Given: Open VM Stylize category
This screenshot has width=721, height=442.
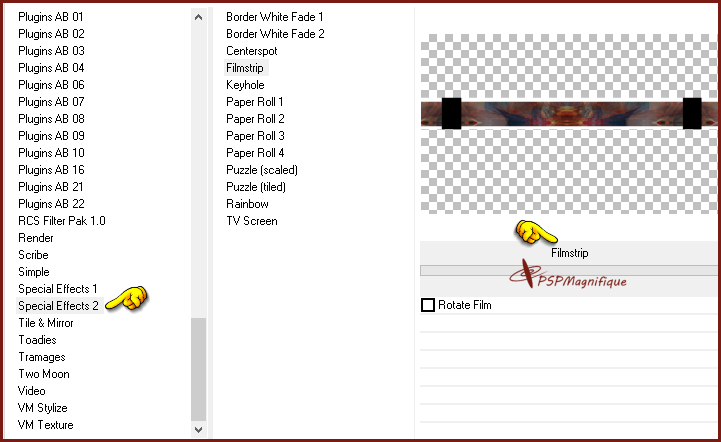Looking at the screenshot, I should coord(42,408).
